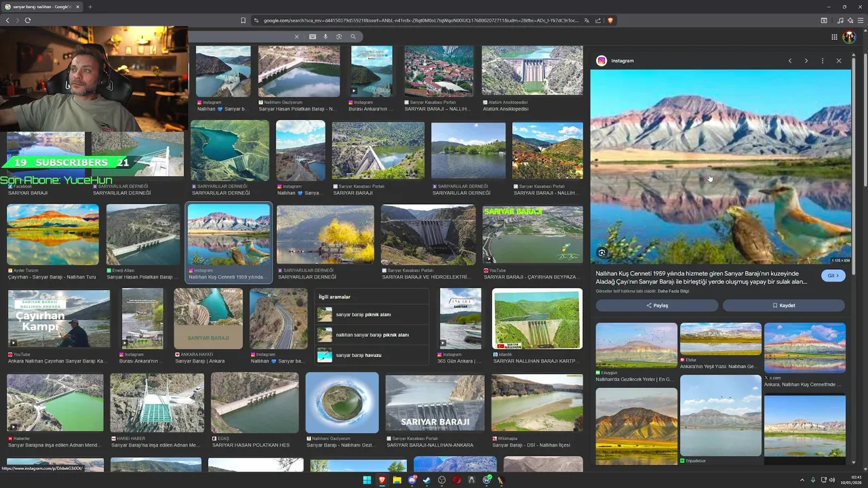Screen dimensions: 868x488
Task: Open the ANKARA HAYATI Sarıyar Barajı image
Action: 208,319
